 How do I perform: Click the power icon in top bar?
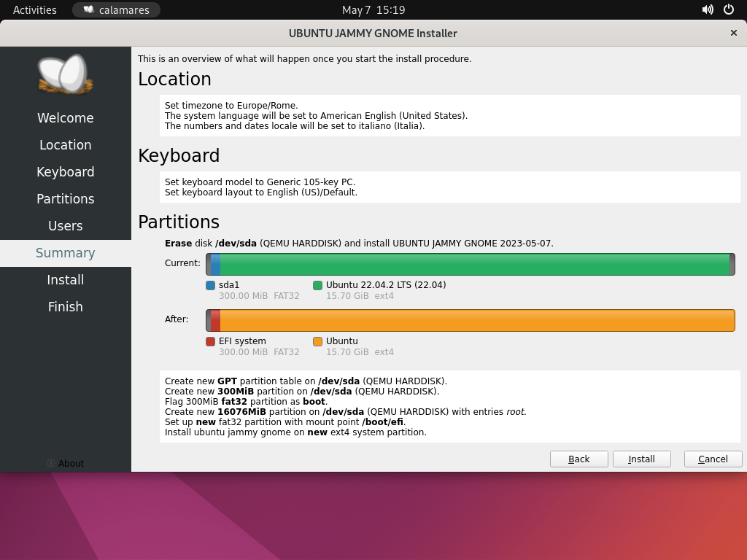click(x=728, y=10)
